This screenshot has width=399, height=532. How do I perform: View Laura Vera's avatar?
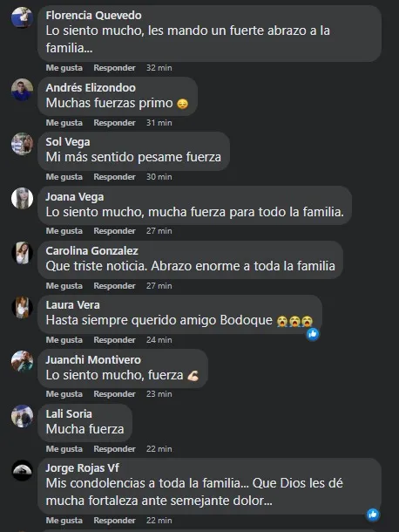pos(22,307)
